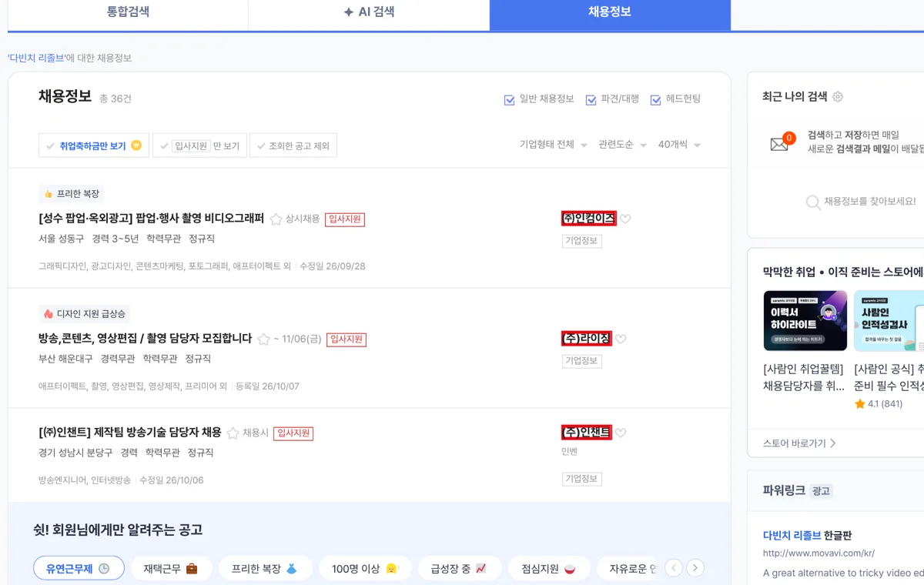This screenshot has width=924, height=585.
Task: Open the 사람인 취업꿀팁 store item title
Action: [804, 377]
